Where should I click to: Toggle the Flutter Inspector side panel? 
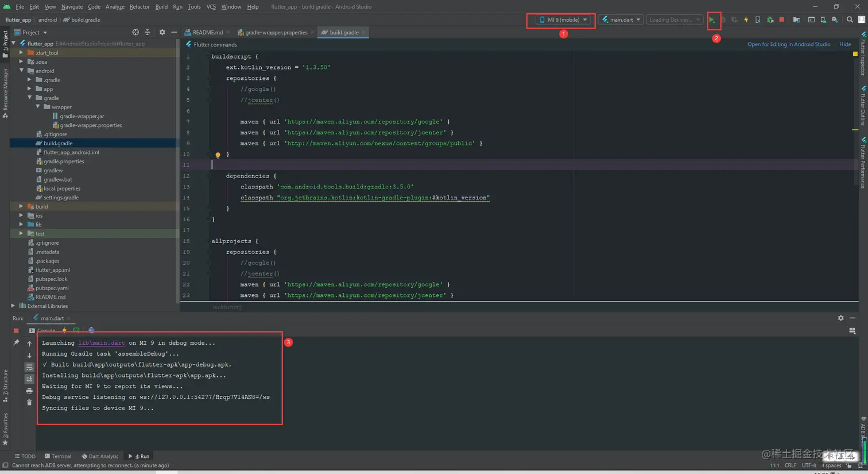click(x=863, y=54)
